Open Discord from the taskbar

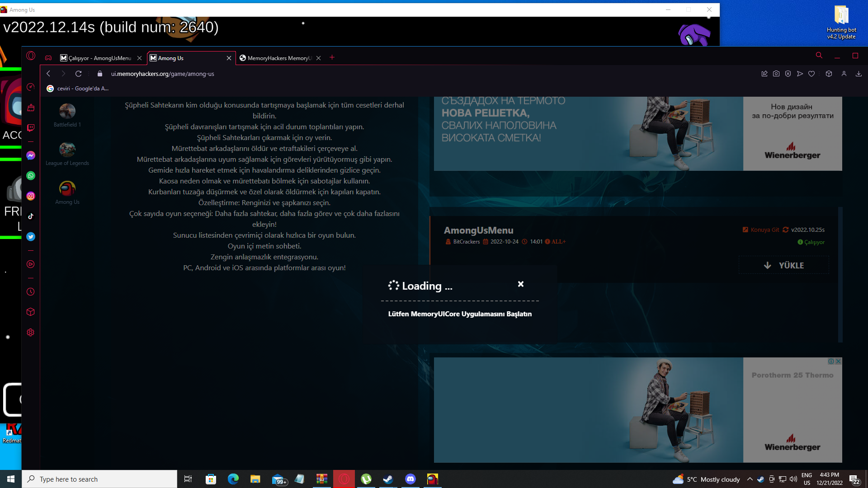click(410, 479)
